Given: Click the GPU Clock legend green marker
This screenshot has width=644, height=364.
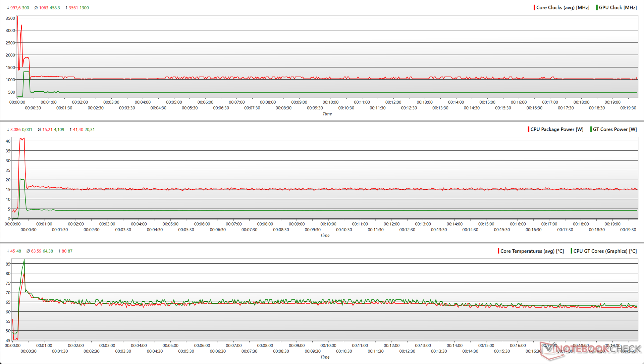Looking at the screenshot, I should (x=597, y=7).
